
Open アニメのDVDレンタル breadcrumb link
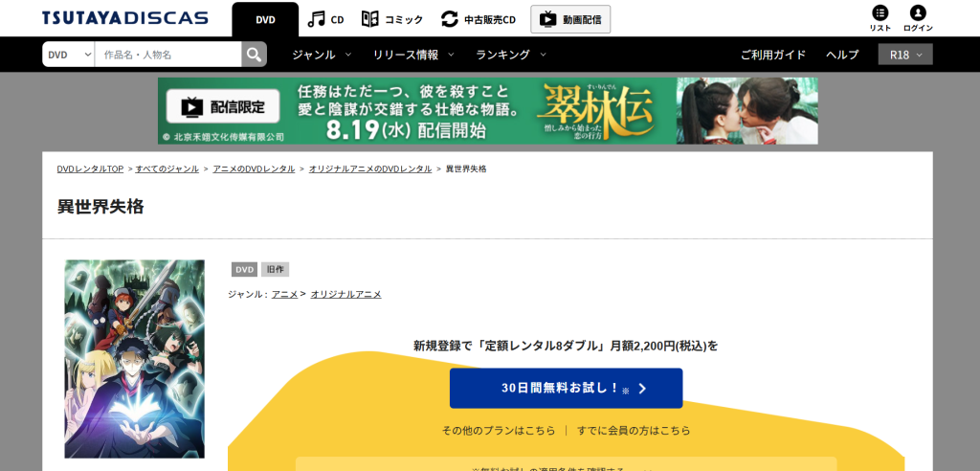click(x=254, y=168)
